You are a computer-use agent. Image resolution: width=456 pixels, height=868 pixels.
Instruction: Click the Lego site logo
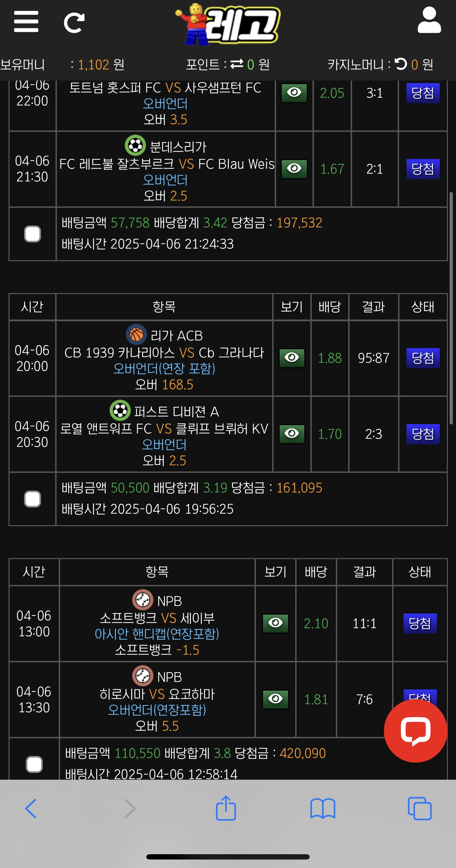pyautogui.click(x=229, y=24)
